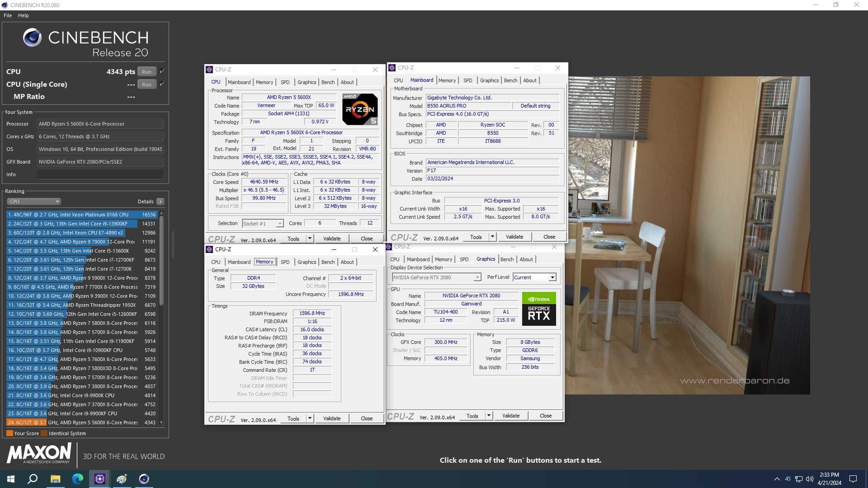Select Memory tab in Mainboard window
Viewport: 868px width, 488px height.
click(447, 80)
